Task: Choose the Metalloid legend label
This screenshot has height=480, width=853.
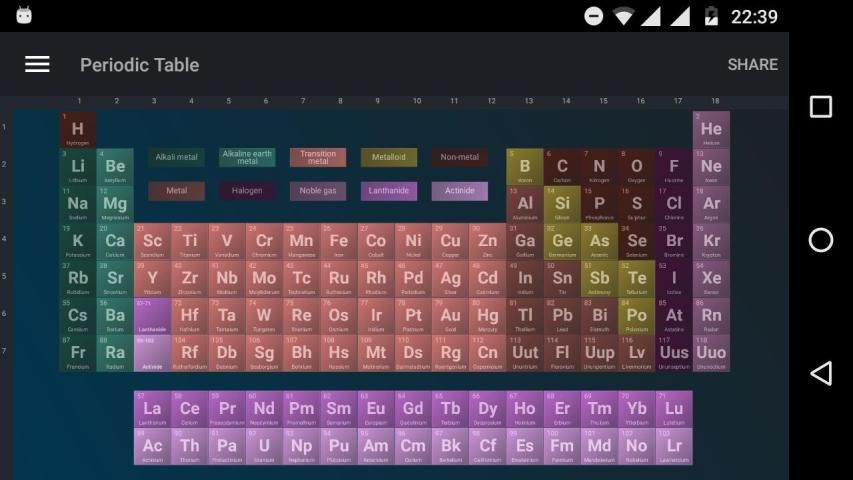Action: point(389,157)
